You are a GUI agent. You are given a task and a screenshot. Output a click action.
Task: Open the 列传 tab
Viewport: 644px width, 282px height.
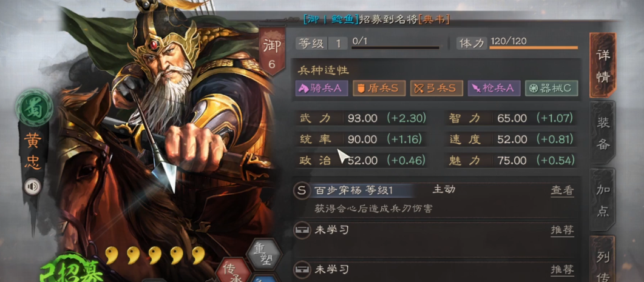603,260
